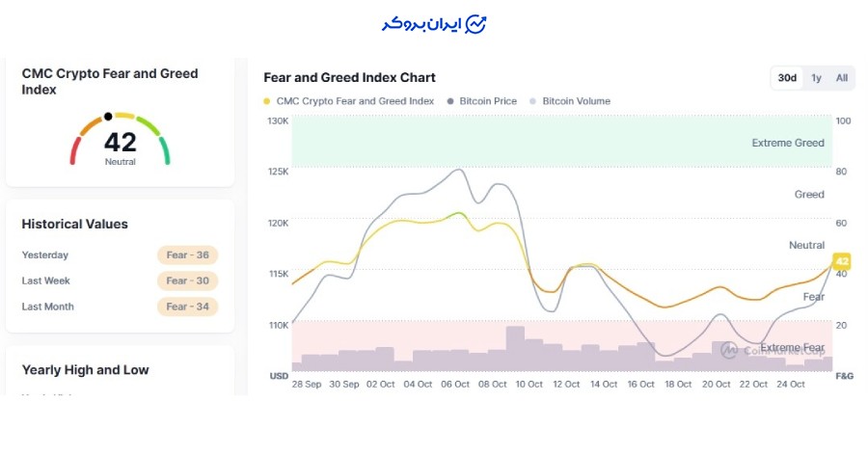868x454 pixels.
Task: Click the 06 Oct date on x-axis
Action: tap(454, 385)
